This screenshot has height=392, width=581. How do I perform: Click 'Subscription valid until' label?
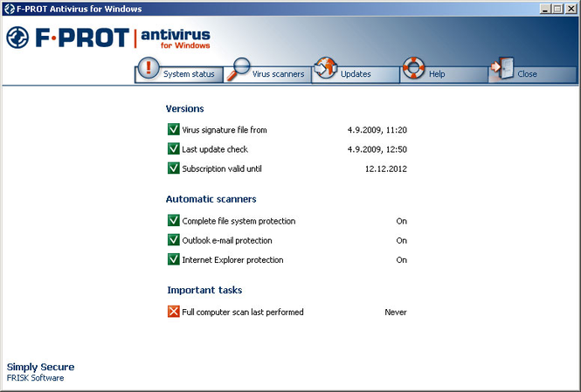(222, 168)
